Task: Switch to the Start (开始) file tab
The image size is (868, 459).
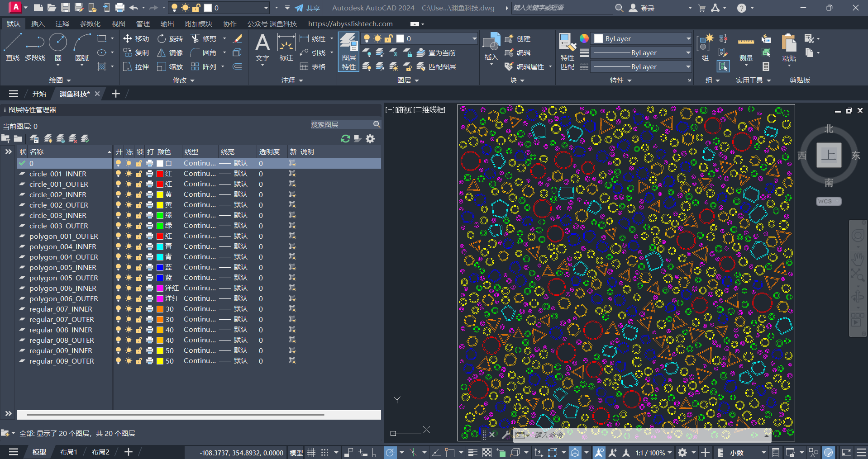Action: pos(39,94)
